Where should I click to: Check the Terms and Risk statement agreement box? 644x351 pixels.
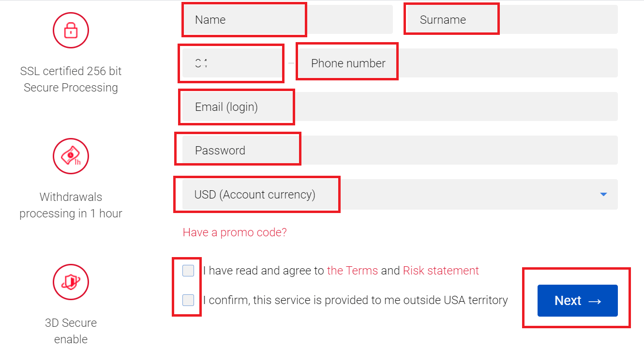188,271
